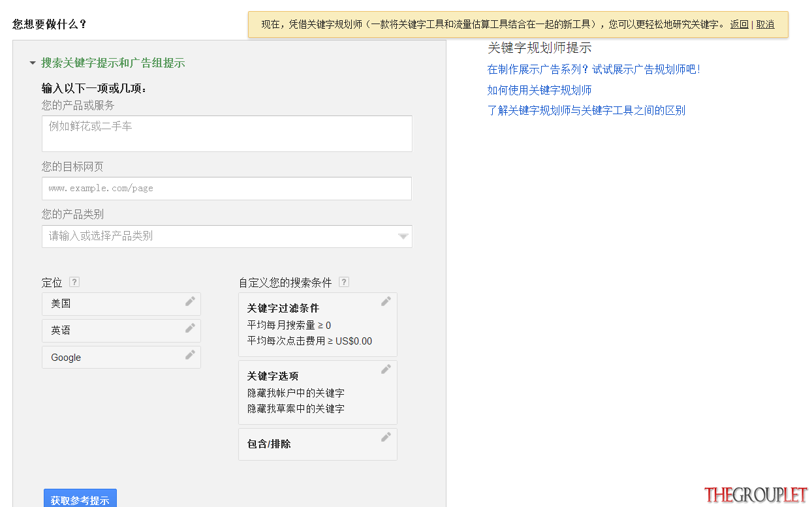
Task: Click the 您的目标网页 URL field
Action: pyautogui.click(x=226, y=189)
